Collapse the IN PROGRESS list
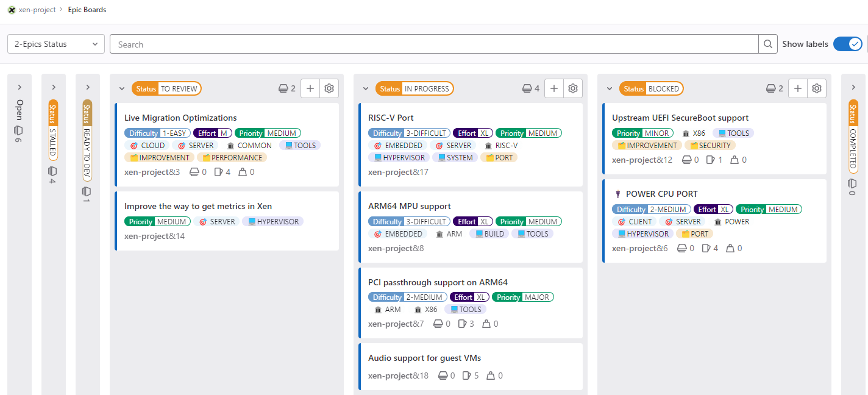 [366, 88]
